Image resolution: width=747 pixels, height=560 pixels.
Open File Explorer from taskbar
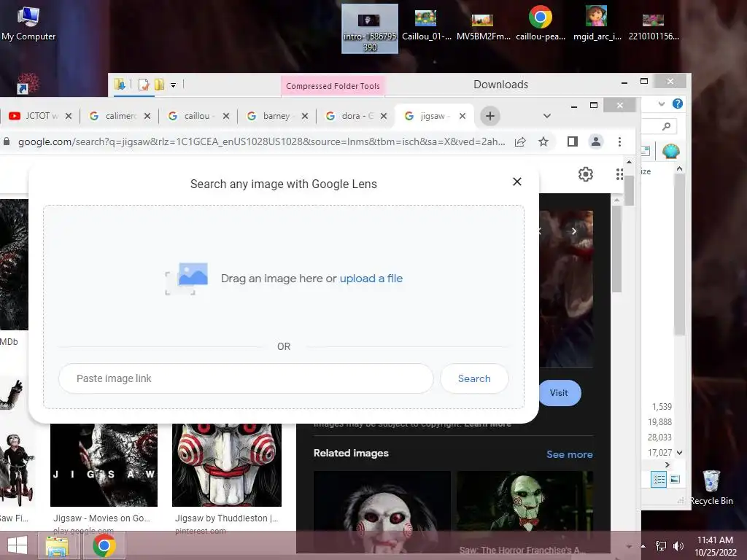point(57,545)
